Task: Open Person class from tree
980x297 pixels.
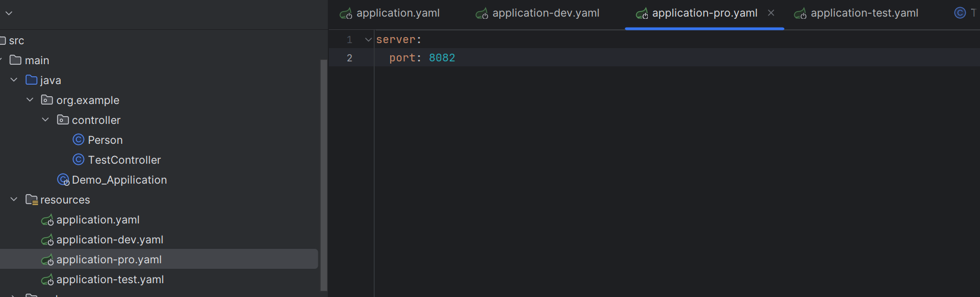Action: 105,140
